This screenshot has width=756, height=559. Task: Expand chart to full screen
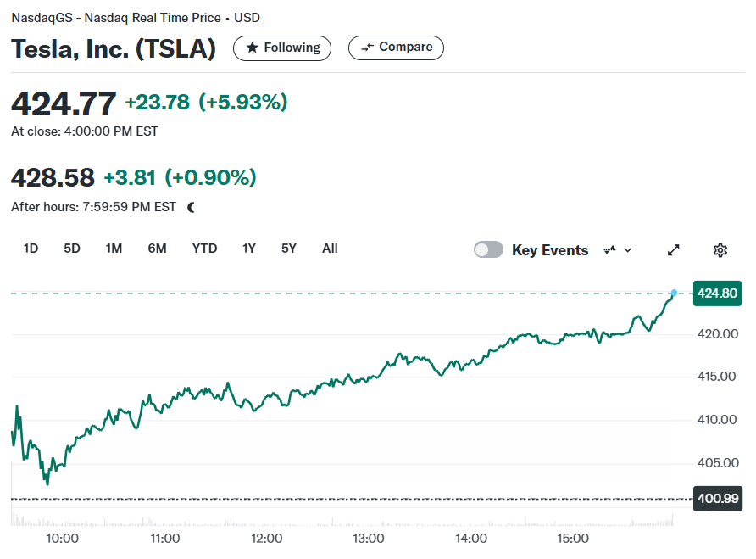[674, 250]
